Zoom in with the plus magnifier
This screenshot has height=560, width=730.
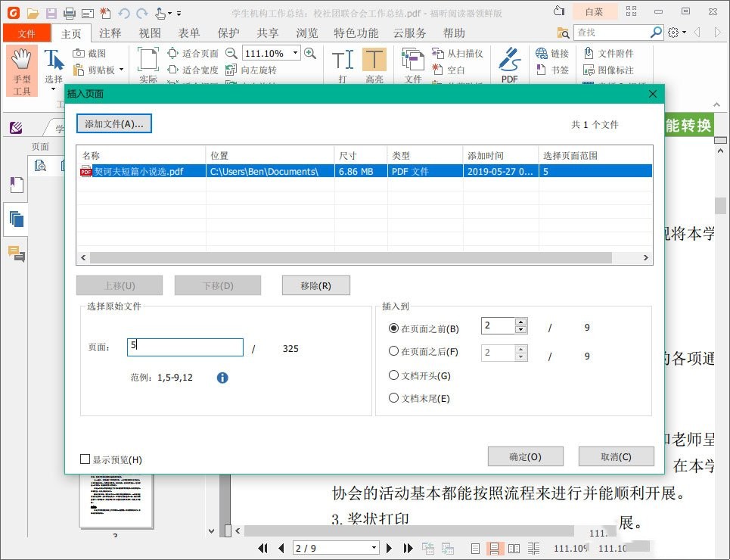[x=310, y=53]
